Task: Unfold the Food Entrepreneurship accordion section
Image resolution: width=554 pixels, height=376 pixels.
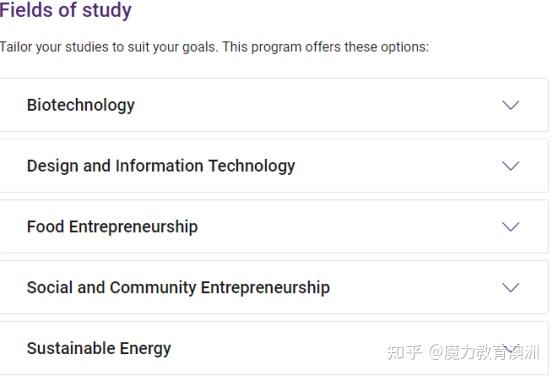Action: (274, 227)
